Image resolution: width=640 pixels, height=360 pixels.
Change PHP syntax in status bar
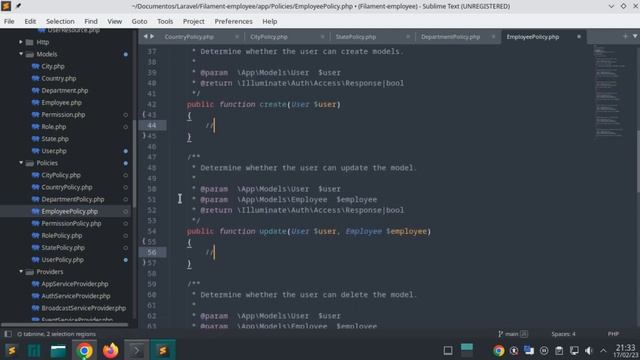pos(613,334)
